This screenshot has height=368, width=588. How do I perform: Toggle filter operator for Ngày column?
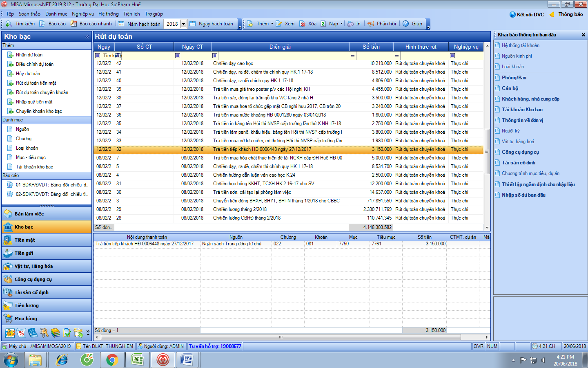click(98, 56)
